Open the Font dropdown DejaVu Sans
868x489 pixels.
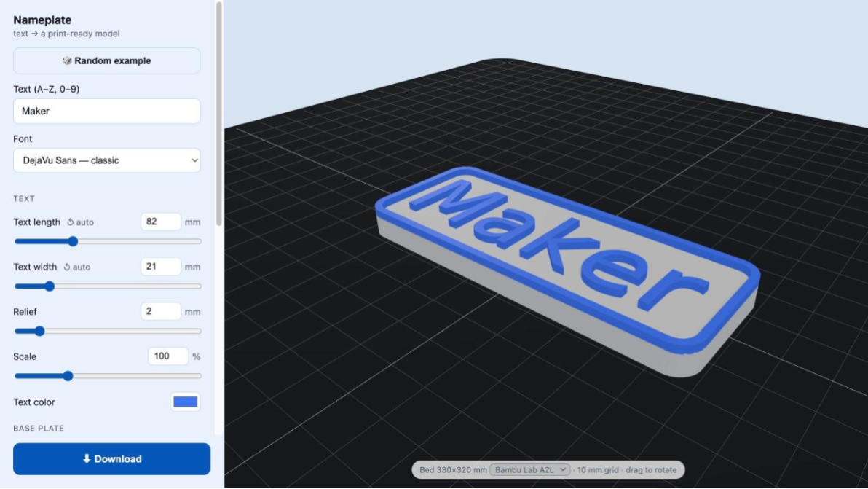pos(107,160)
